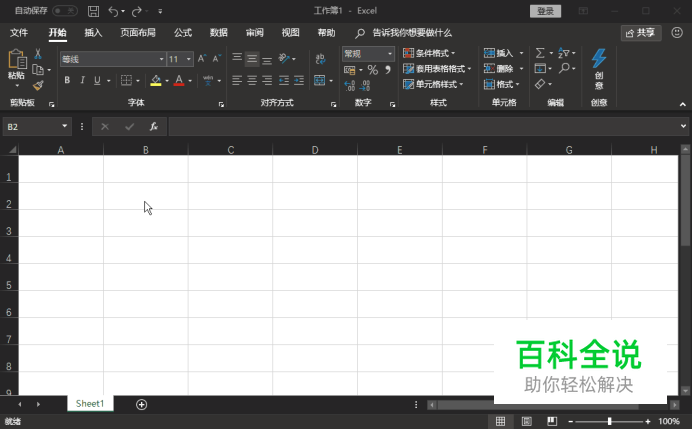
Task: Increase decimal places
Action: [x=350, y=86]
